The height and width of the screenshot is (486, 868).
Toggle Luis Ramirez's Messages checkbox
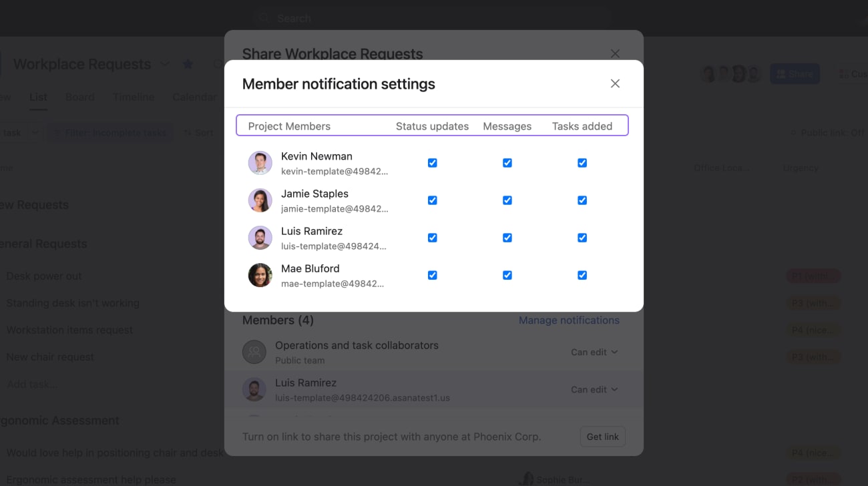[x=507, y=238]
